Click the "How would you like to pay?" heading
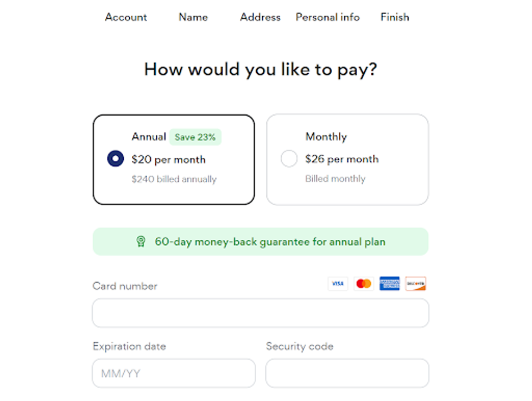The width and height of the screenshot is (532, 401). (261, 70)
